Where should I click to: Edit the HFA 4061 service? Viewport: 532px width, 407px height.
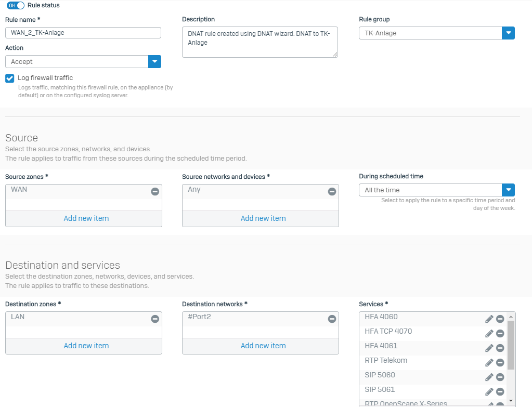coord(489,348)
